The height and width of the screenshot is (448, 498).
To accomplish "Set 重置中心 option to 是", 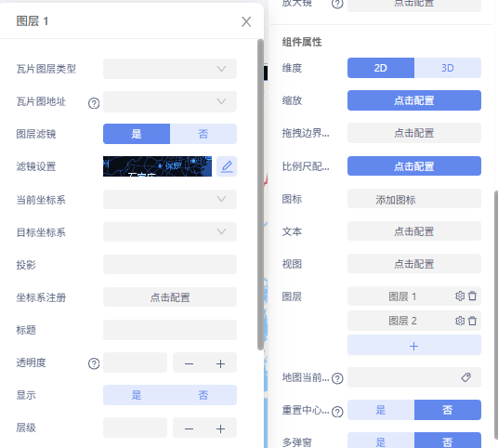I will [x=381, y=410].
